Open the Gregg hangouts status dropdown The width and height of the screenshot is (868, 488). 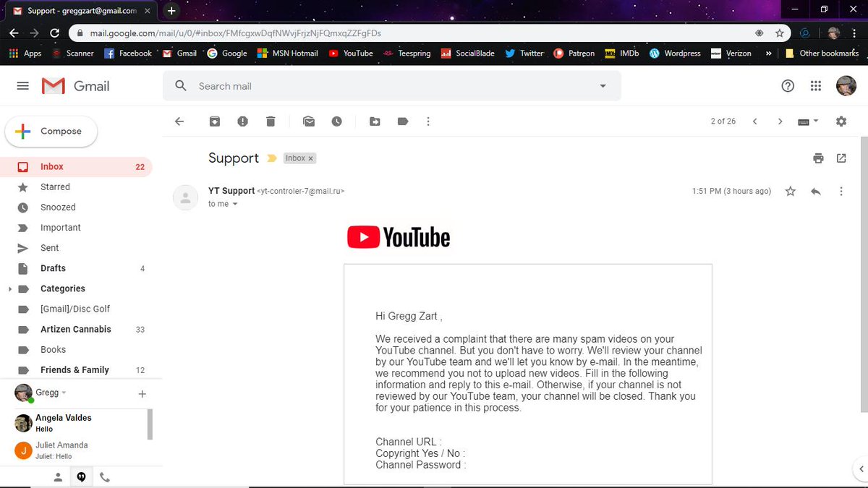64,393
